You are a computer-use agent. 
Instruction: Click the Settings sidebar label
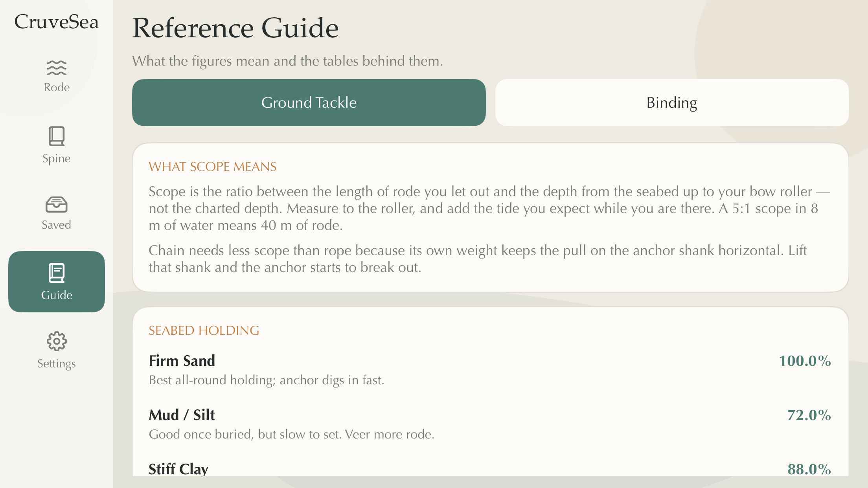coord(57,363)
